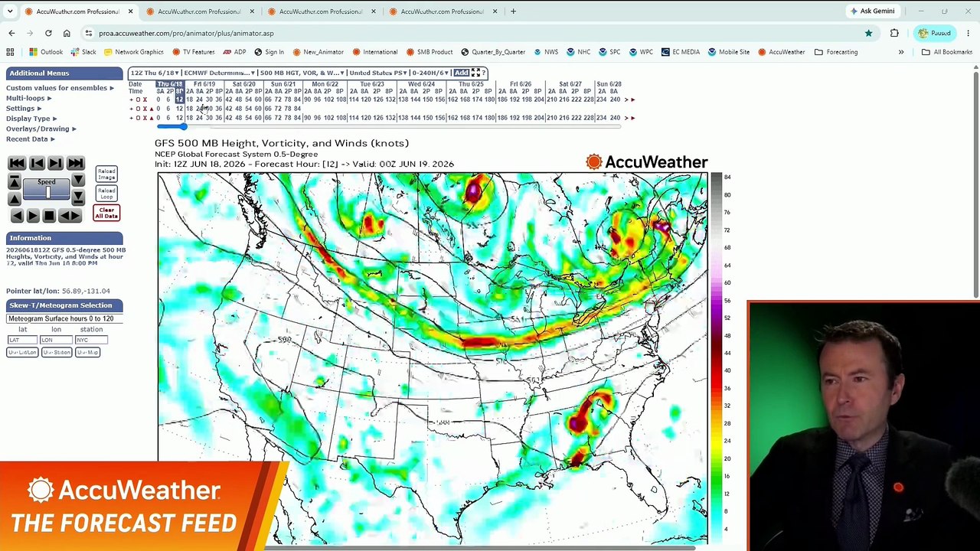Open the Forecasting bookmarks folder
The image size is (980, 551).
click(x=836, y=52)
